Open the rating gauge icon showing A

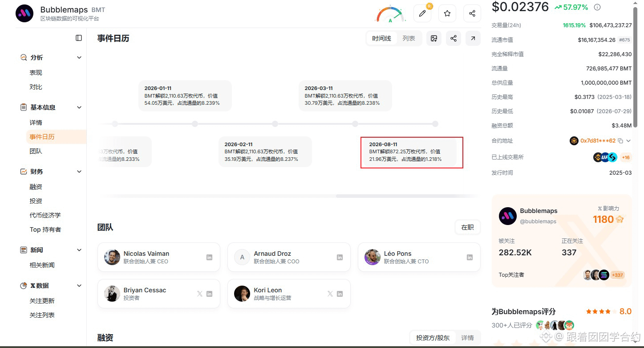[x=390, y=14]
